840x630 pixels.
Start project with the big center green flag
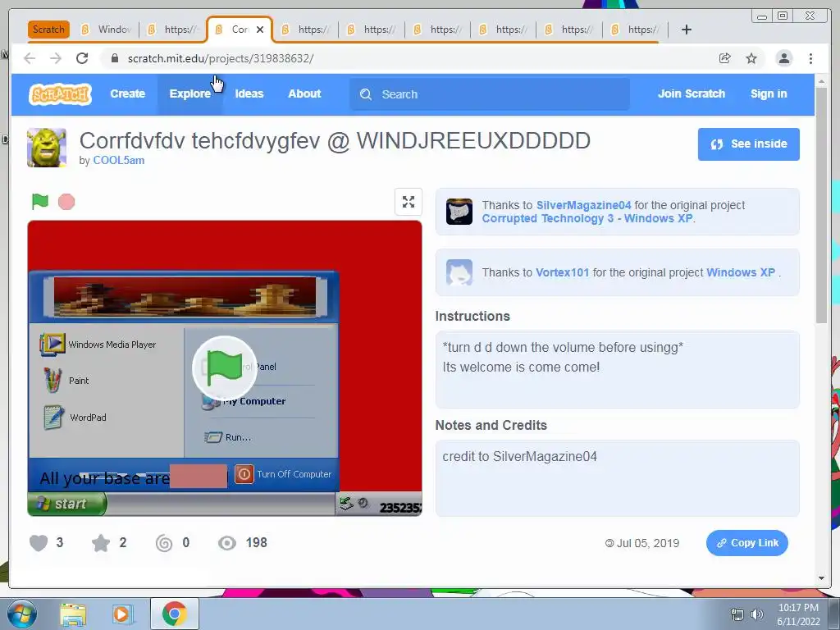(x=225, y=367)
